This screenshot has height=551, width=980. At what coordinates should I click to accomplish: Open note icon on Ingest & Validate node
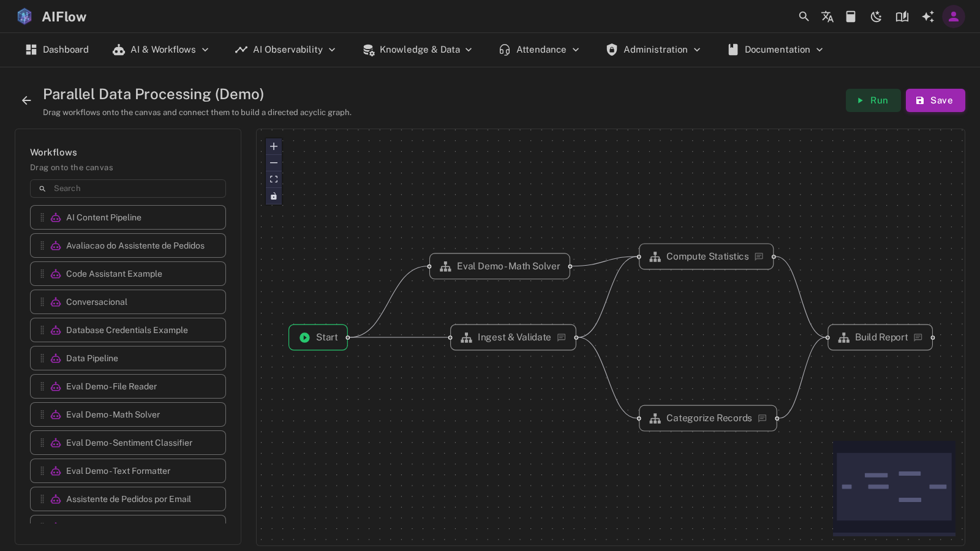point(561,337)
